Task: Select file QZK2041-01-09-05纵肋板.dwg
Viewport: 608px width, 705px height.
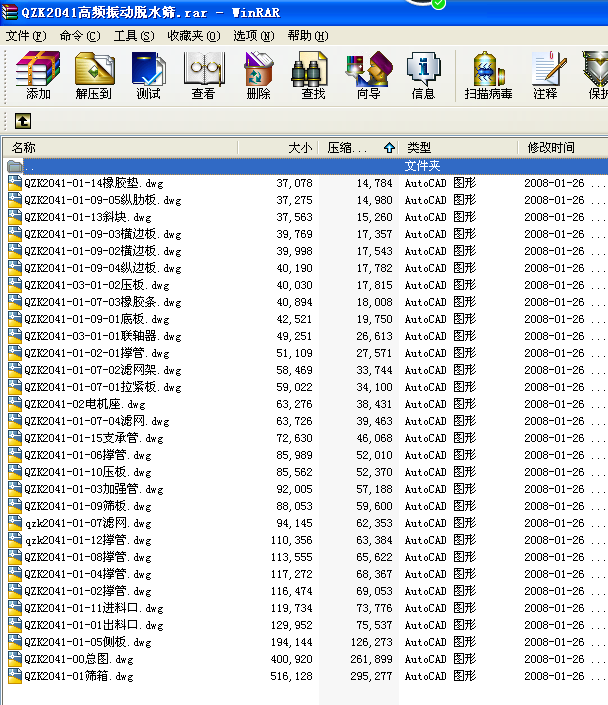Action: point(103,200)
